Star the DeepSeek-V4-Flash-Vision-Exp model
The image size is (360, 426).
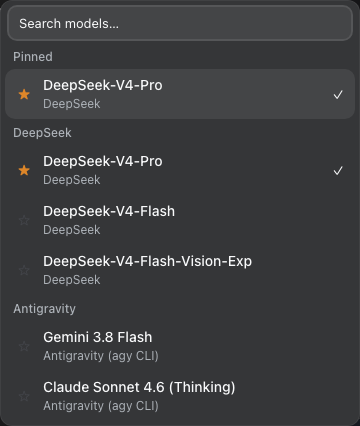24,270
